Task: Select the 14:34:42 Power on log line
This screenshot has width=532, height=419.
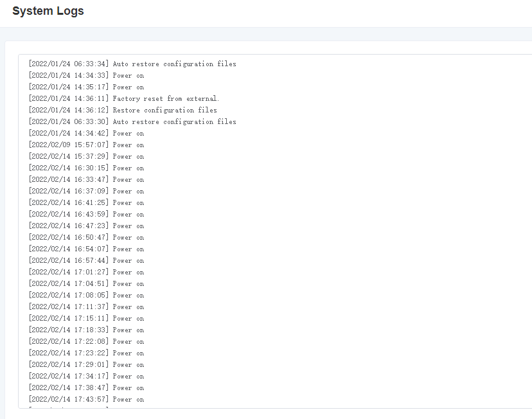Action: point(86,133)
